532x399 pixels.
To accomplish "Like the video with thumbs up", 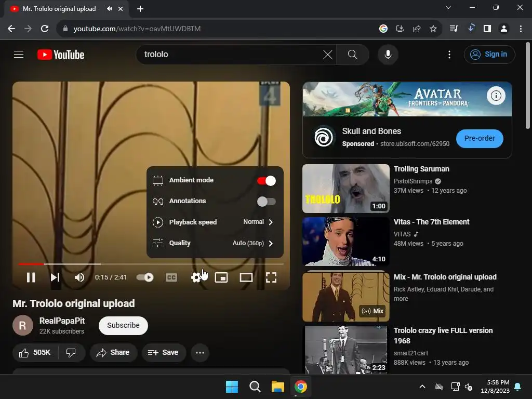I will (35, 353).
